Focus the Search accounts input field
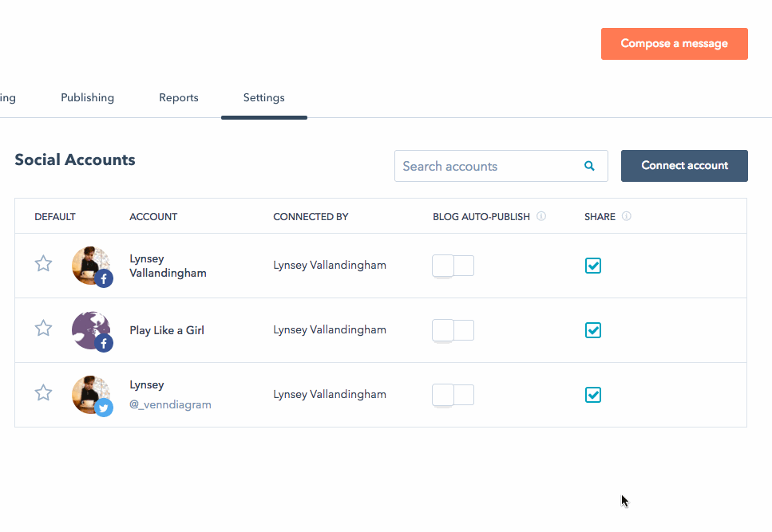This screenshot has width=772, height=532. point(487,166)
